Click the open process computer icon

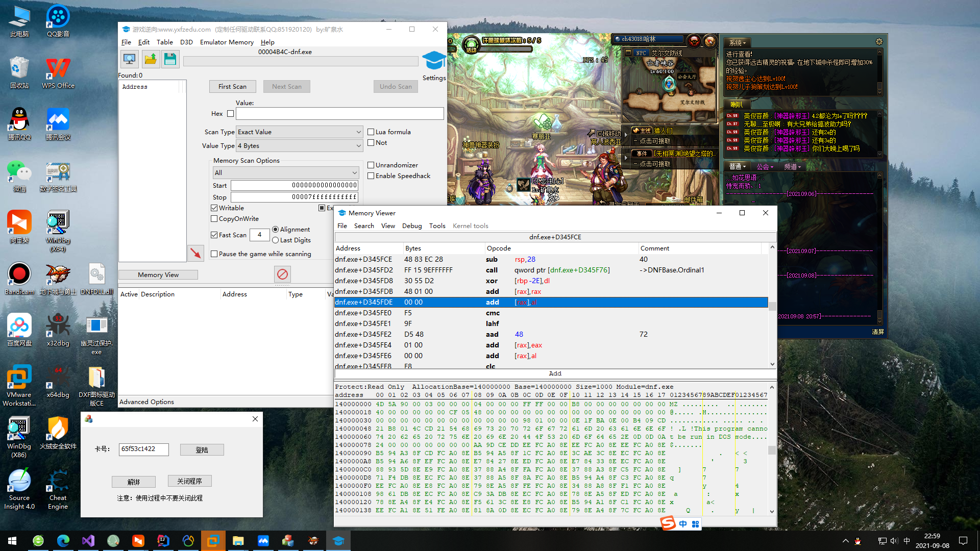[130, 60]
